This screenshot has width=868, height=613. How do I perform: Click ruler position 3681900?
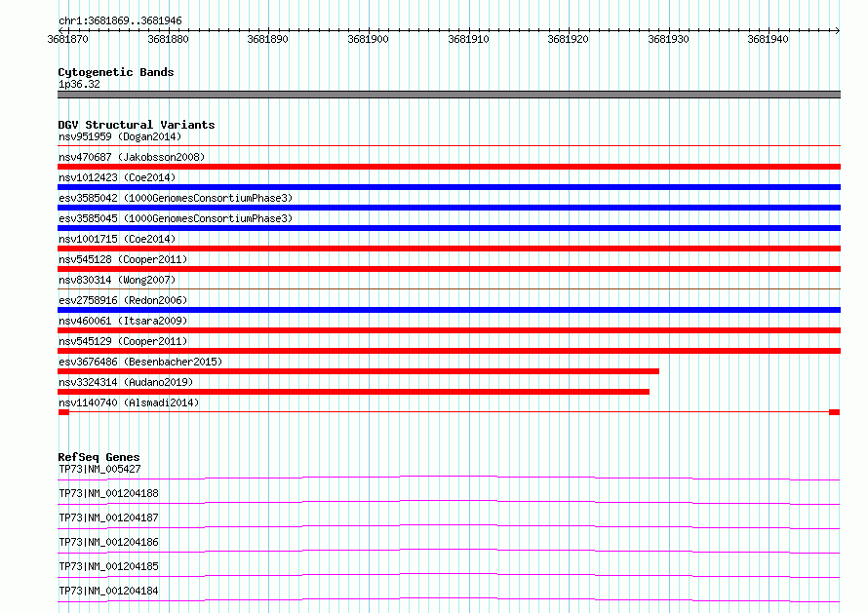[368, 39]
